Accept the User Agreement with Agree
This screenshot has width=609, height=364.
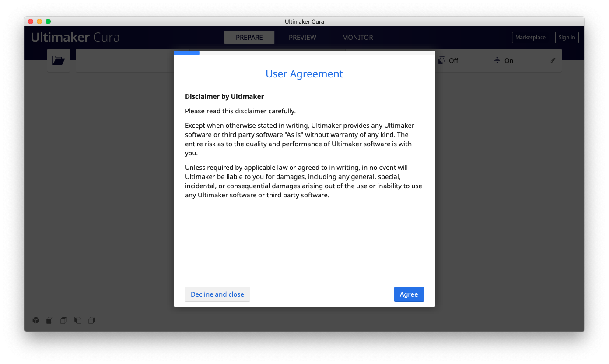tap(409, 294)
